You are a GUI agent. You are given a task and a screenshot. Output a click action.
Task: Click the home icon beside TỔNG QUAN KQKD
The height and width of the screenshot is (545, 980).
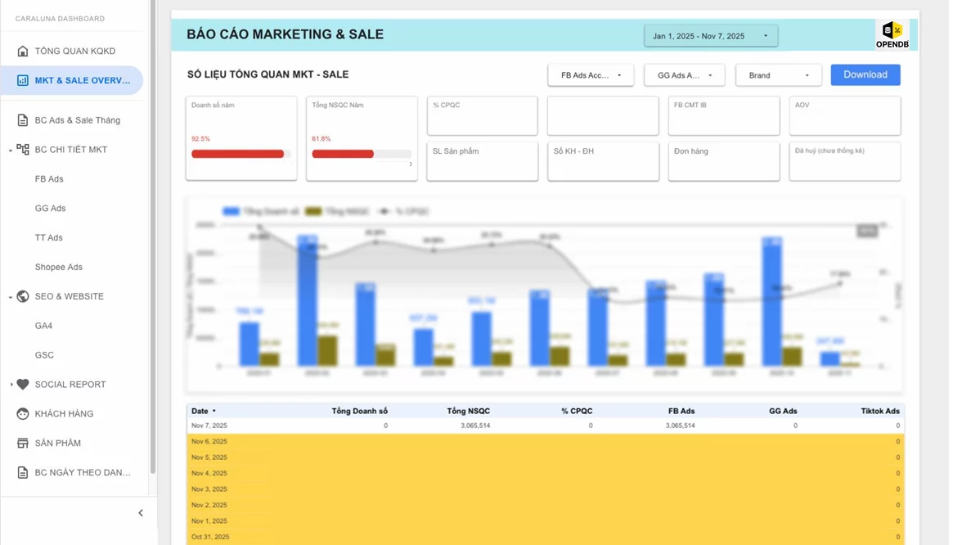pyautogui.click(x=23, y=51)
